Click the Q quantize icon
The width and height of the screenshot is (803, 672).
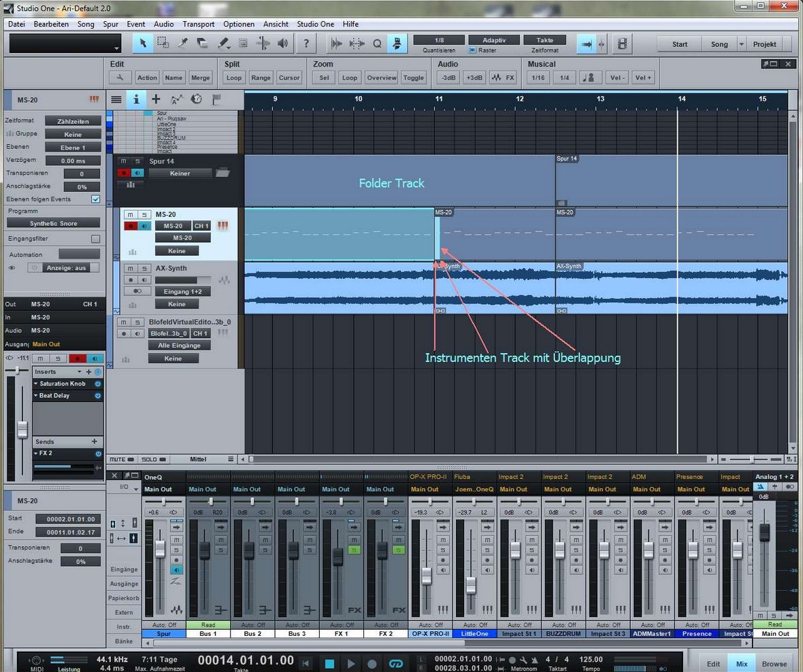click(x=377, y=44)
